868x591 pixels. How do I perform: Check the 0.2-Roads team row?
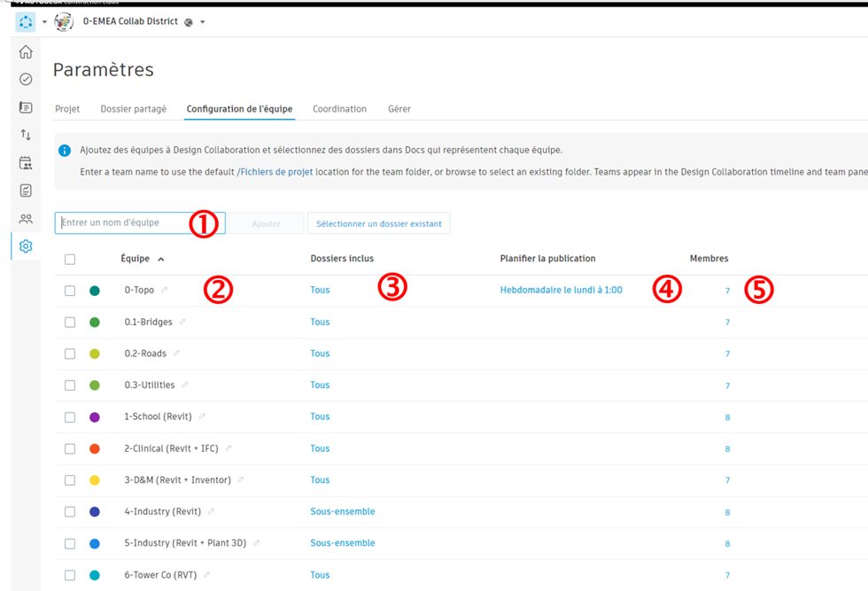click(x=70, y=354)
